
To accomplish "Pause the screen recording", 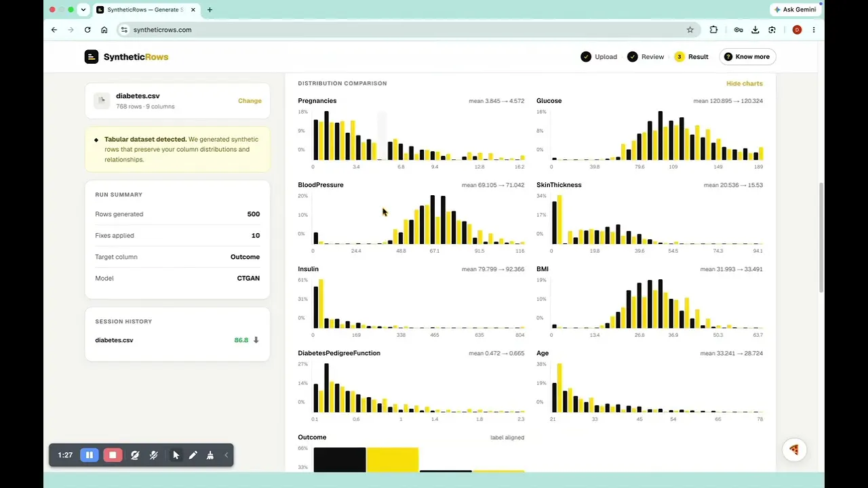I will (x=90, y=455).
